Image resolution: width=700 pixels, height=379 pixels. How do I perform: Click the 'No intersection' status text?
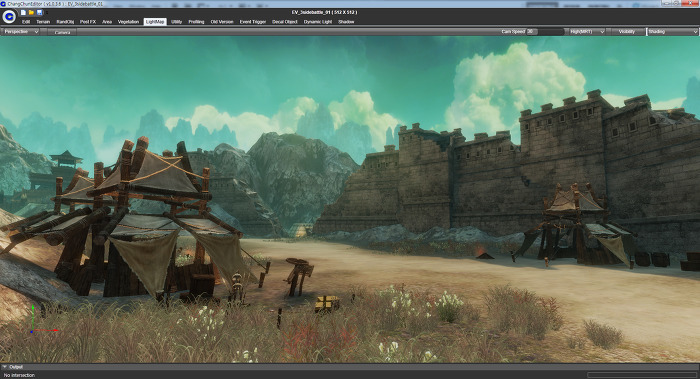point(19,375)
